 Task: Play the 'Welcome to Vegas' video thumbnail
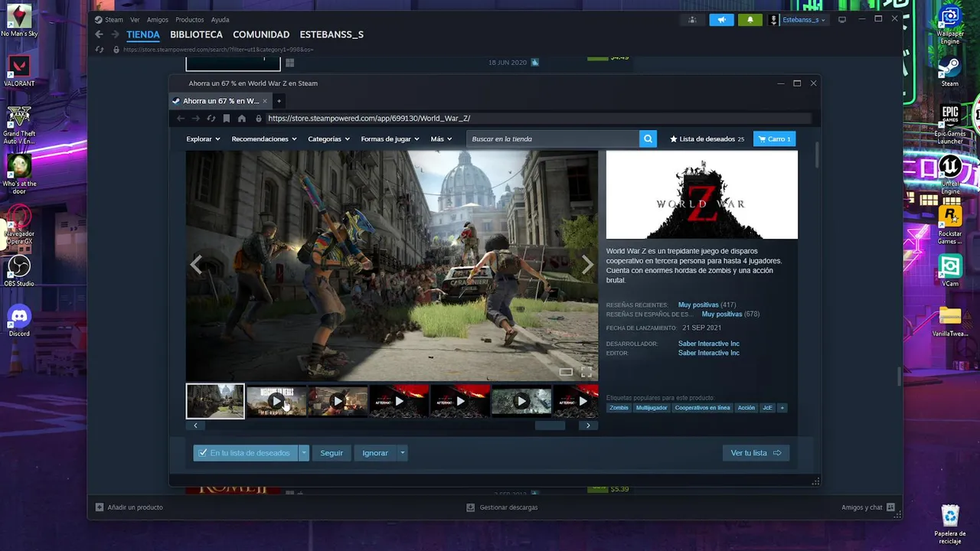pos(276,401)
